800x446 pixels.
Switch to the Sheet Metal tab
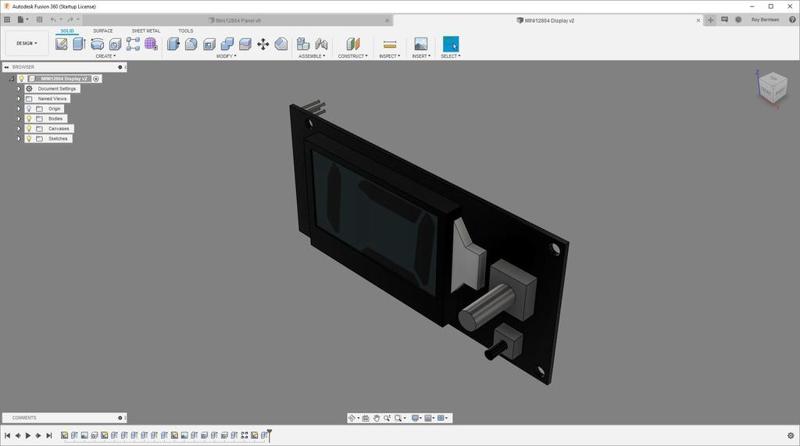[x=146, y=31]
